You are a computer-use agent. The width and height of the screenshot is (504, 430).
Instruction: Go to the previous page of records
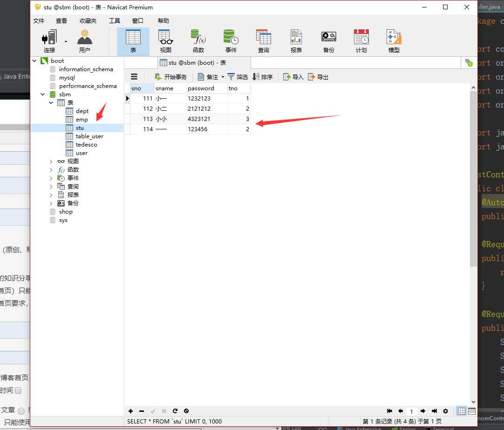(x=401, y=411)
